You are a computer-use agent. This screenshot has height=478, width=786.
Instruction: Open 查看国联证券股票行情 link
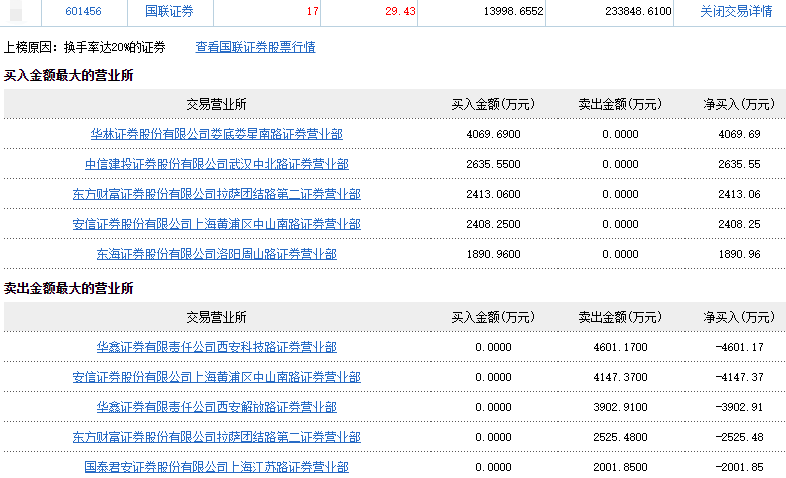pos(255,47)
